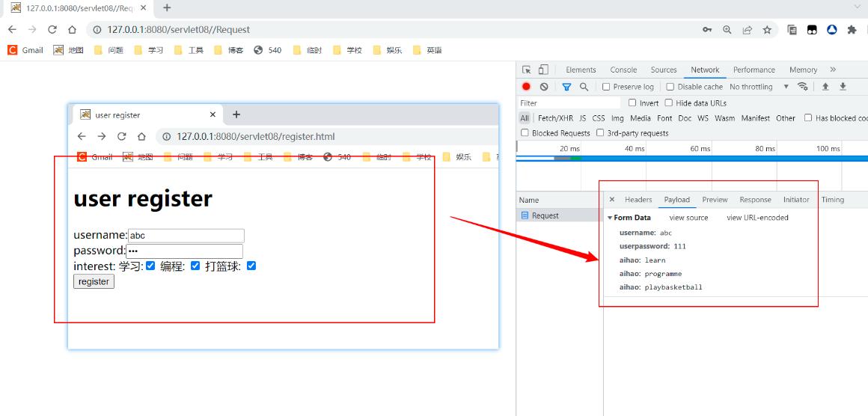
Task: Click the outer browser forward arrow
Action: pyautogui.click(x=32, y=30)
